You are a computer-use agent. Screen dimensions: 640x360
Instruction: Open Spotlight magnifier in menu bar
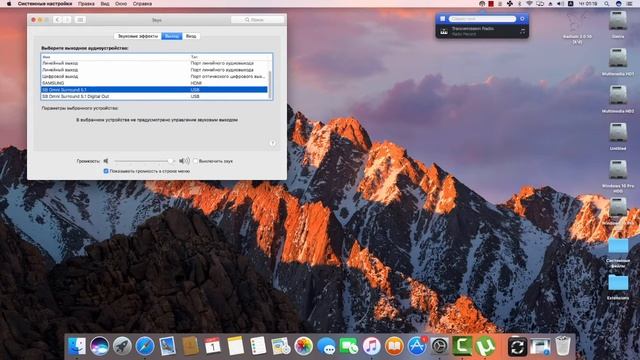pyautogui.click(x=607, y=4)
